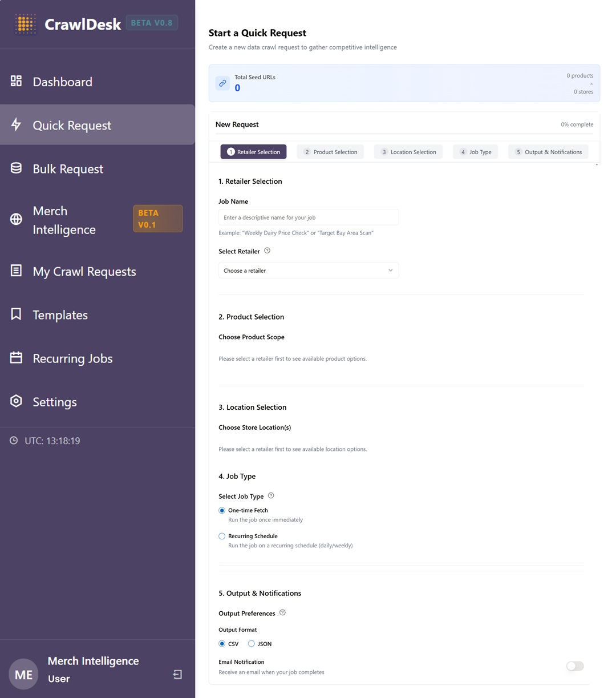
Task: Click the Settings hexagon icon in sidebar
Action: tap(17, 401)
